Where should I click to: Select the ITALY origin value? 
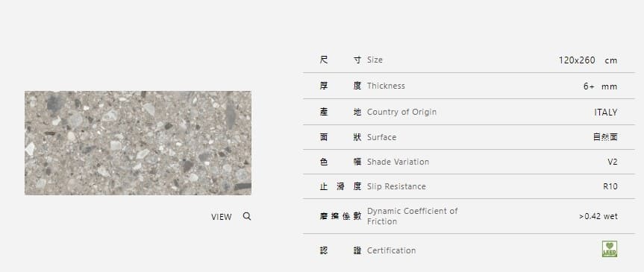tap(605, 113)
